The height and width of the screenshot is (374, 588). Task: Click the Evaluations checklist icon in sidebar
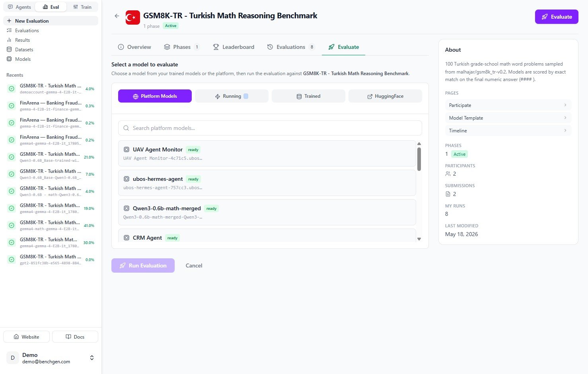click(9, 30)
